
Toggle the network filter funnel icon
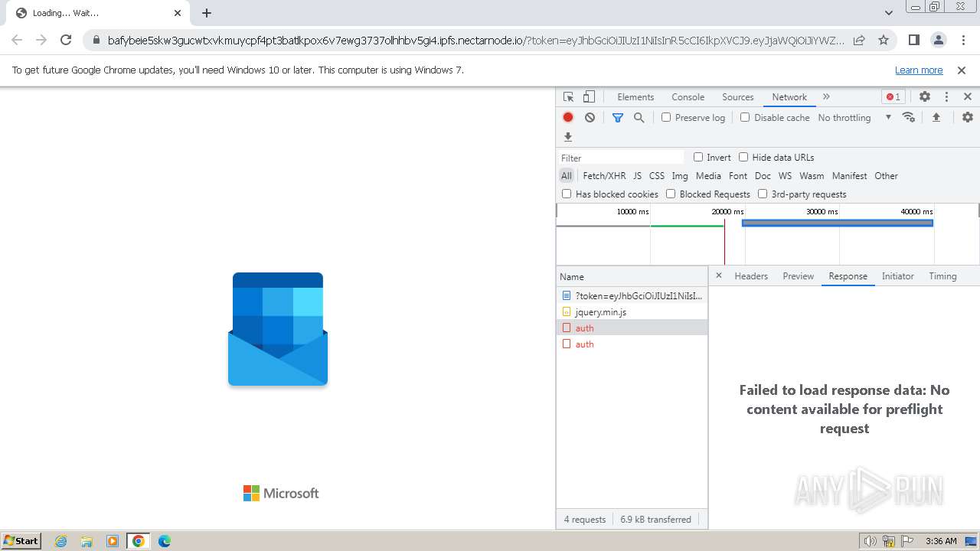pos(618,118)
